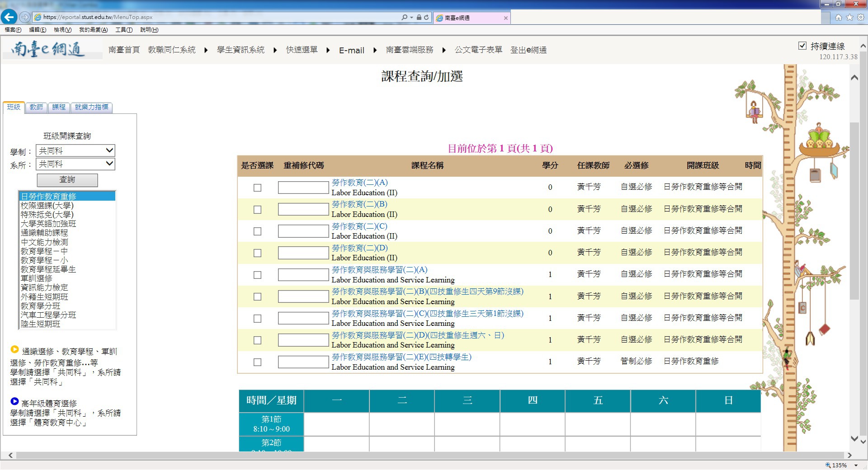Viewport: 868px width, 470px height.
Task: Click the browser forward arrow button
Action: tap(25, 17)
